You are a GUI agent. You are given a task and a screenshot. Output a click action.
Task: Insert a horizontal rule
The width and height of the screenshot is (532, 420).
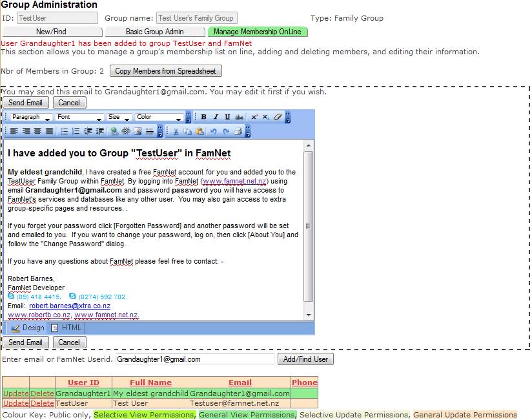[x=150, y=131]
